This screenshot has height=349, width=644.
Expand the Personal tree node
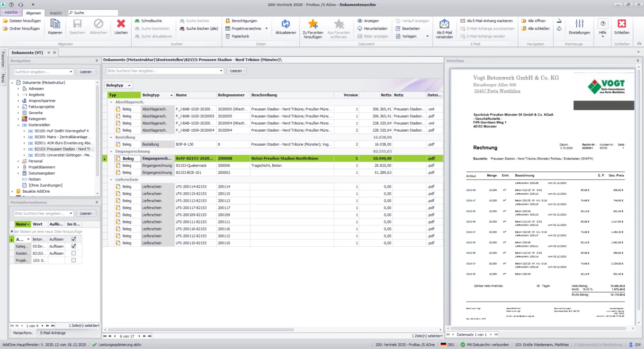point(18,161)
